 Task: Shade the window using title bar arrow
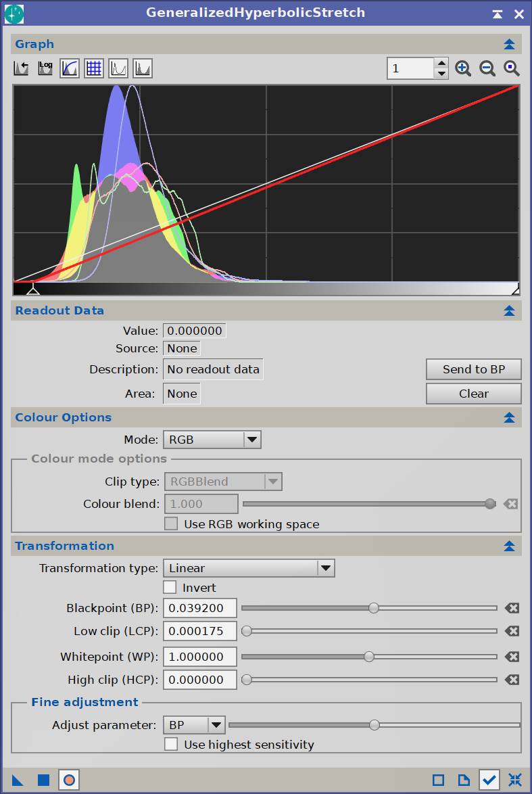coord(497,14)
